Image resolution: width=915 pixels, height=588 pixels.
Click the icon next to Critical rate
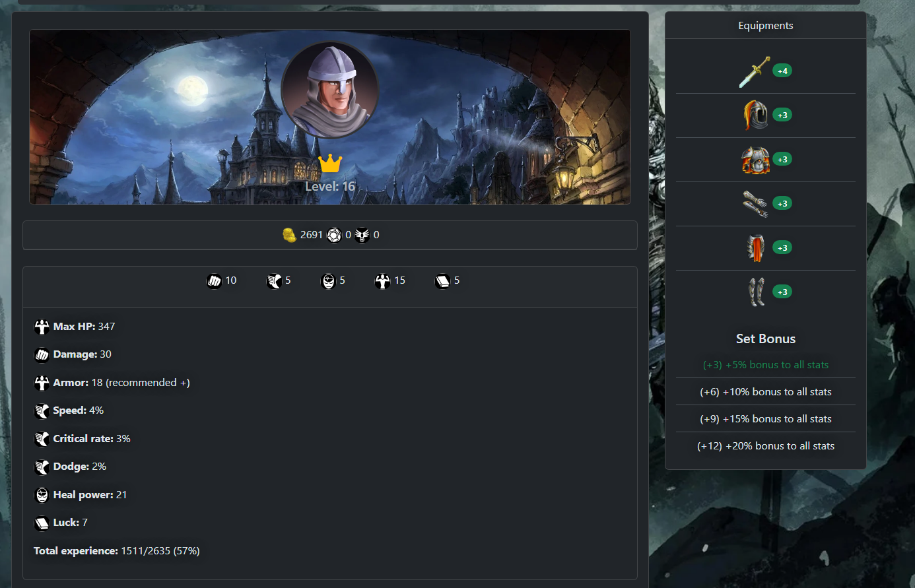click(42, 439)
